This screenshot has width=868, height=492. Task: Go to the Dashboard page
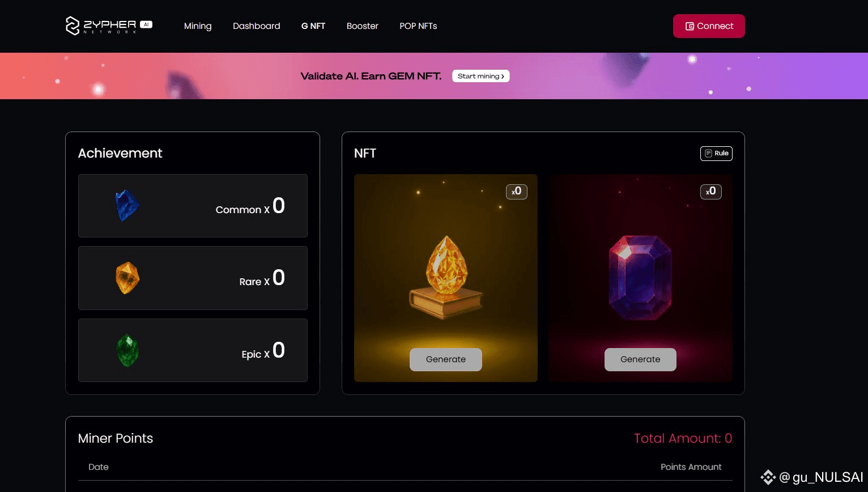point(257,26)
